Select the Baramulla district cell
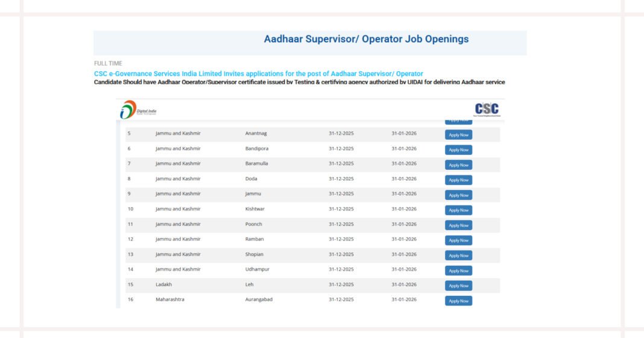The width and height of the screenshot is (644, 338). point(257,163)
